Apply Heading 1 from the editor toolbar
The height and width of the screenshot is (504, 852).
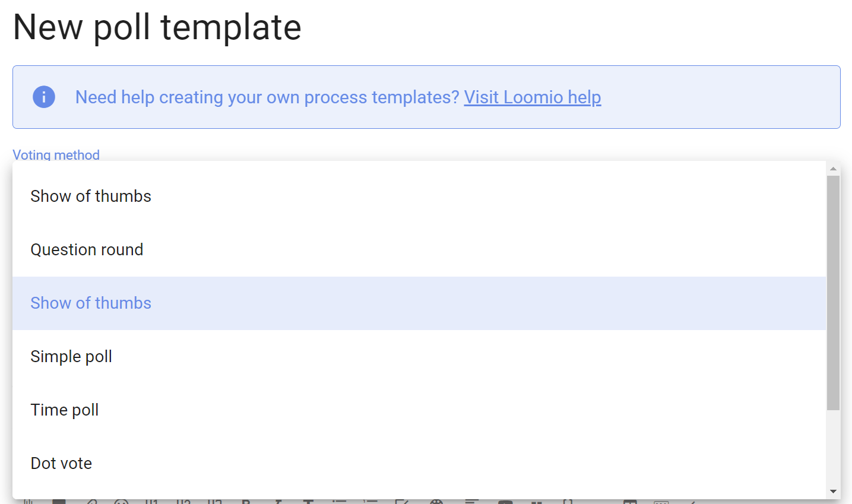coord(152,502)
